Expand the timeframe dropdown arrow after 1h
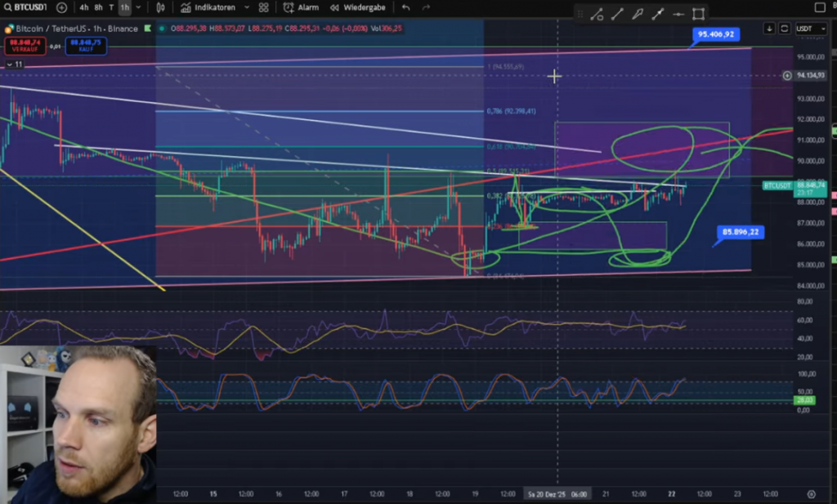 (x=140, y=7)
